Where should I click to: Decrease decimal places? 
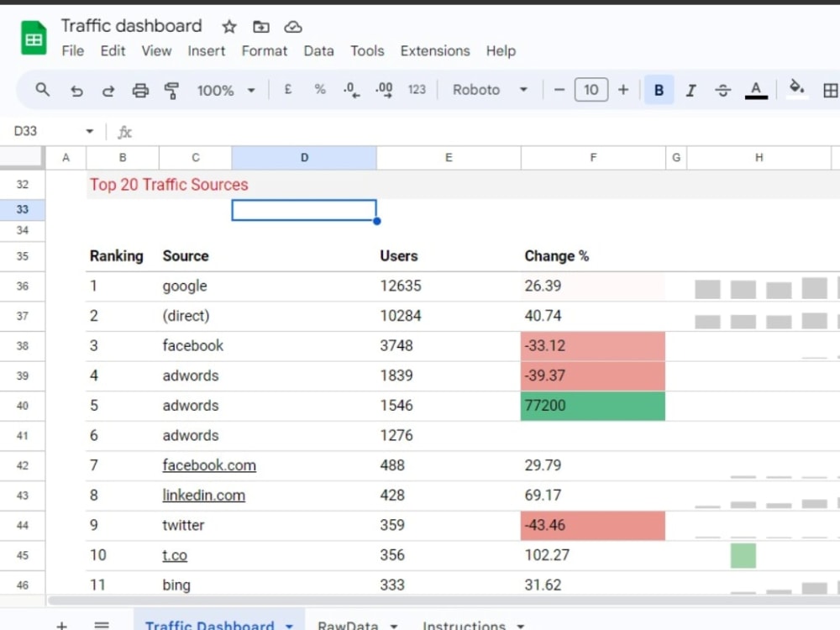tap(351, 90)
